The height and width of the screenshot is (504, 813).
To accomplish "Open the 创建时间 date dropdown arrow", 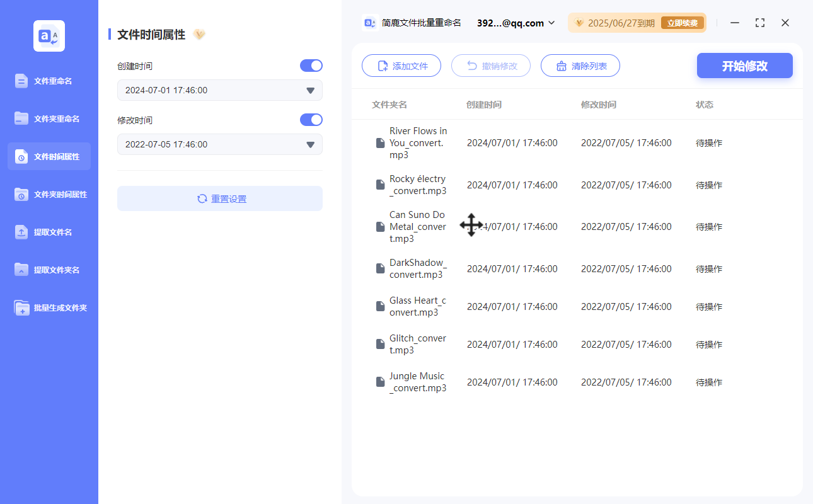I will [310, 91].
